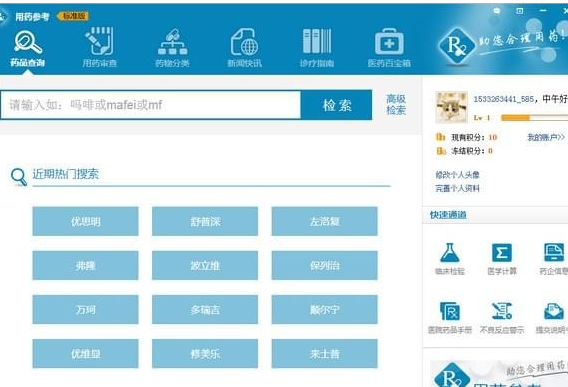Open the 用药审查 review icon
568x387 pixels.
coord(100,42)
